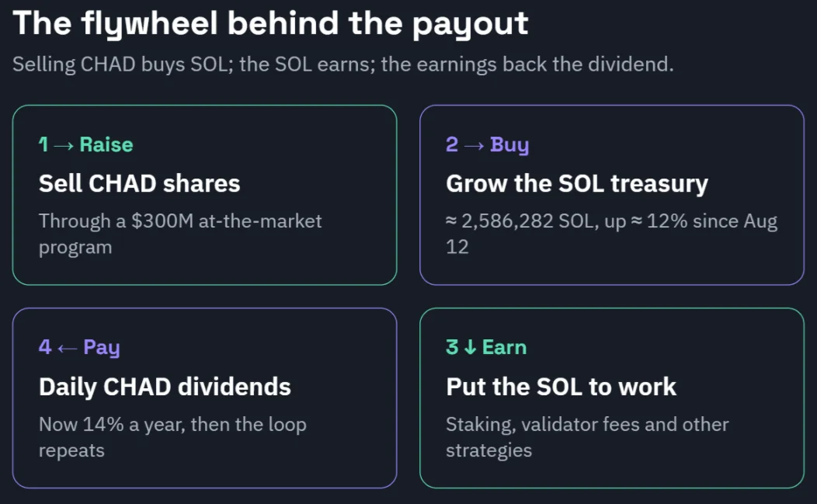Click the Staking, validator fees description
Viewport: 817px width, 504px height.
tap(587, 437)
